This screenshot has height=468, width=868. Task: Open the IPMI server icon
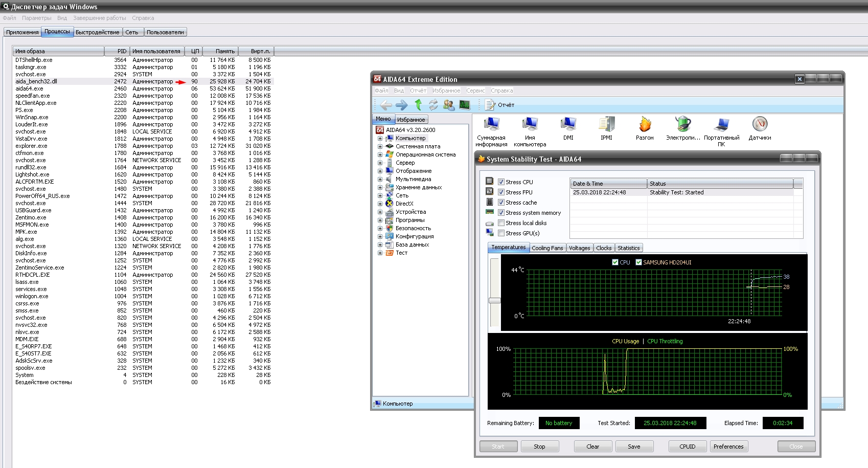[606, 124]
